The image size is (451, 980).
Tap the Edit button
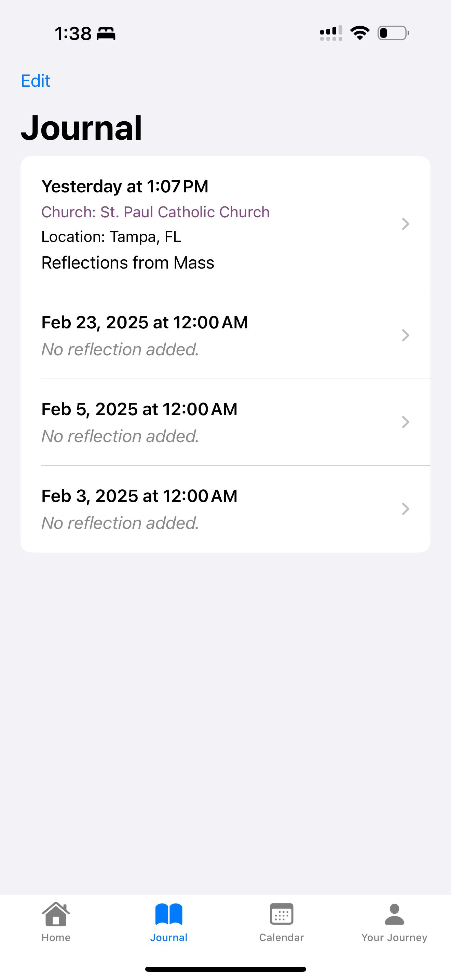pos(36,81)
